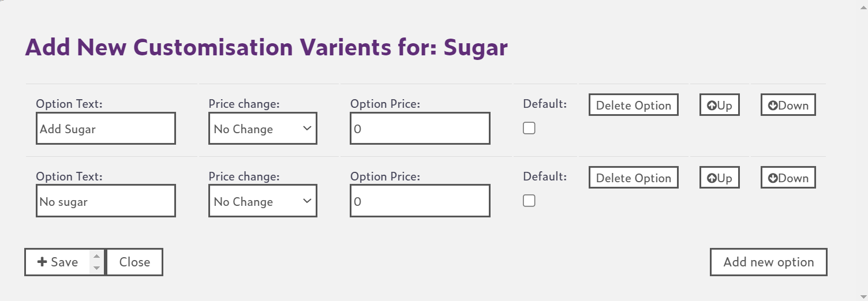
Task: Click the small up arrow beside Save
Action: pyautogui.click(x=97, y=257)
